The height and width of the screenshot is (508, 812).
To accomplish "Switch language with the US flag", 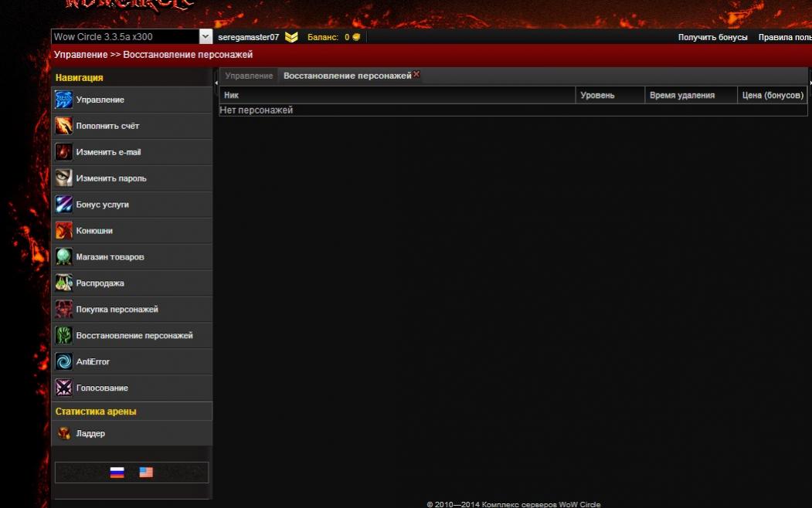I will click(146, 472).
